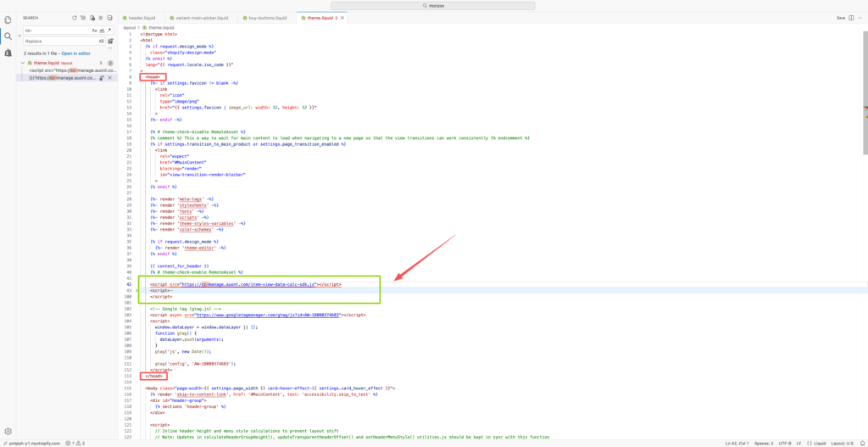This screenshot has width=868, height=447.
Task: Split the editor to the right
Action: pyautogui.click(x=851, y=18)
